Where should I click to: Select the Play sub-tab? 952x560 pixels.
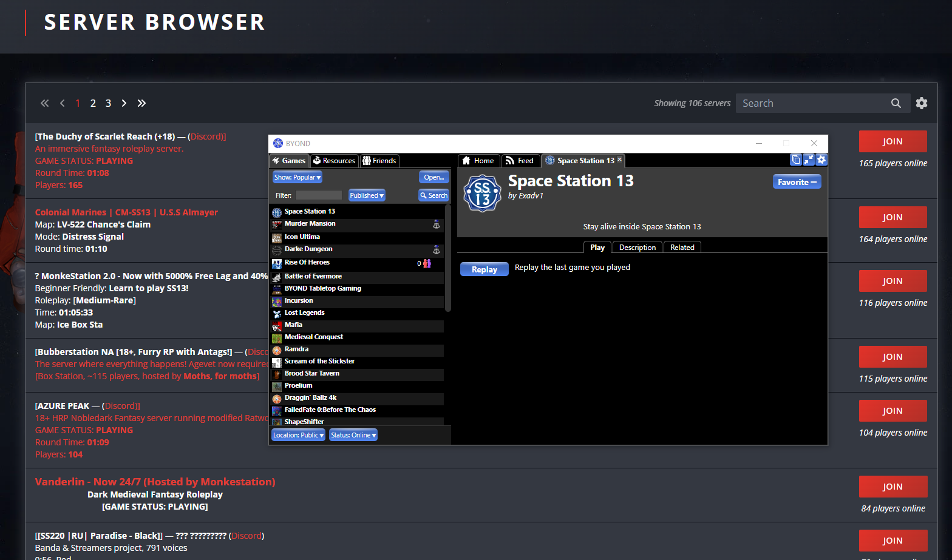click(x=597, y=248)
